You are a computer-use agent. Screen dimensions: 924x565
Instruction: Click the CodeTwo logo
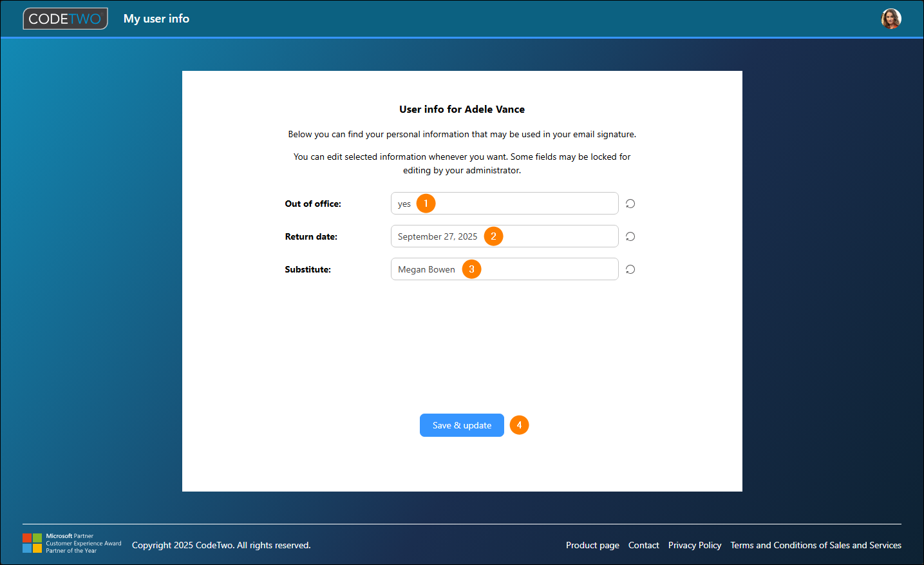point(65,19)
